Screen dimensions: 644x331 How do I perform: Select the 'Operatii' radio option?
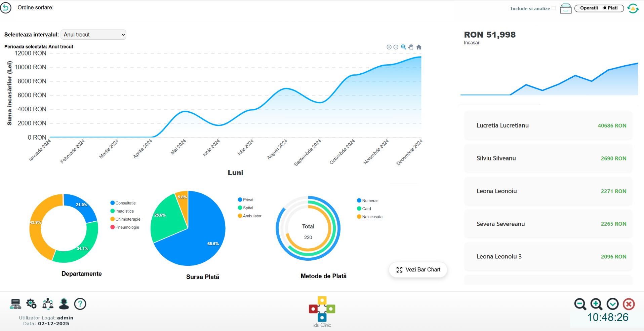[x=578, y=8]
